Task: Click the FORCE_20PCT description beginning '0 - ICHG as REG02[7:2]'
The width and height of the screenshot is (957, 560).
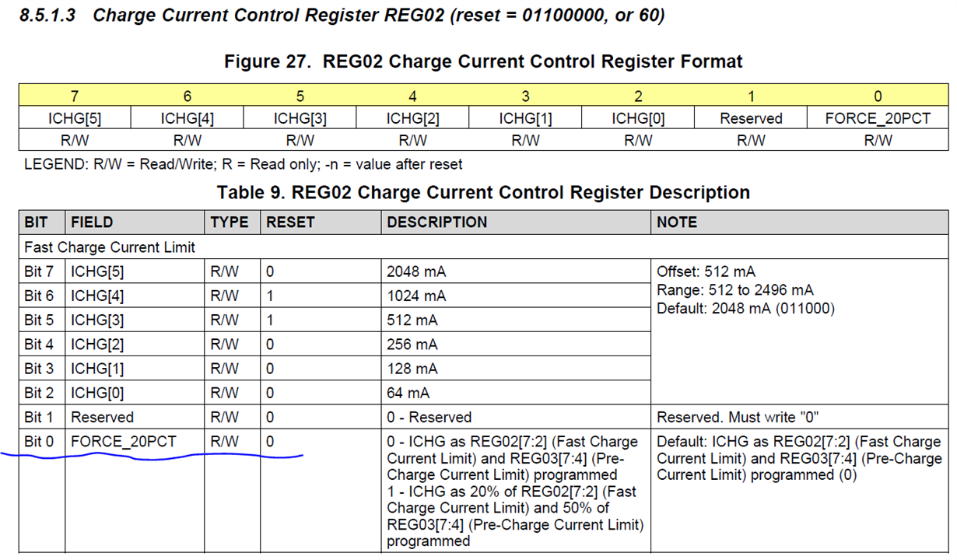Action: coord(514,457)
